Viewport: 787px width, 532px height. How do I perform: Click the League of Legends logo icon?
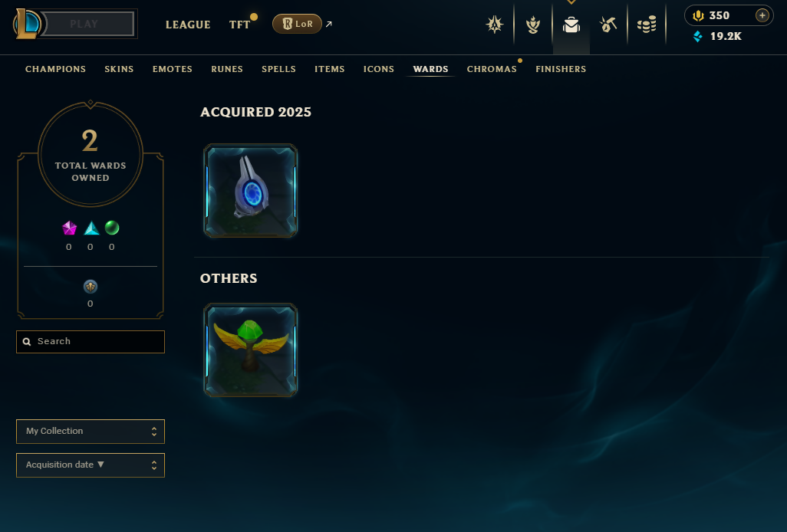pyautogui.click(x=27, y=24)
